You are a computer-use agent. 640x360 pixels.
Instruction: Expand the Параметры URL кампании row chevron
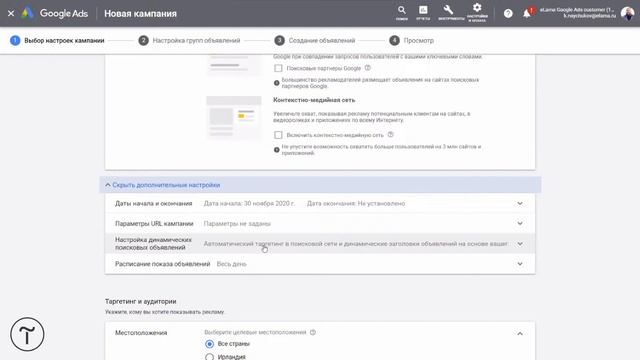[x=520, y=223]
